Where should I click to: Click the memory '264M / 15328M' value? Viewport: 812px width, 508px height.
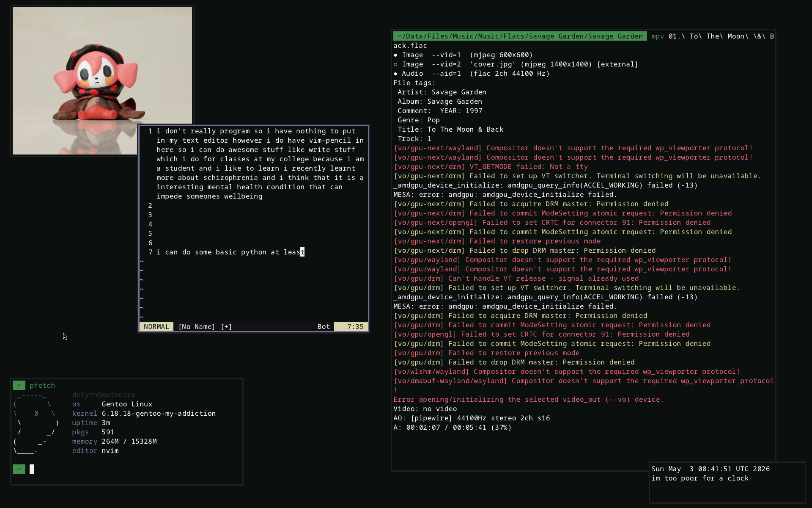pyautogui.click(x=129, y=441)
